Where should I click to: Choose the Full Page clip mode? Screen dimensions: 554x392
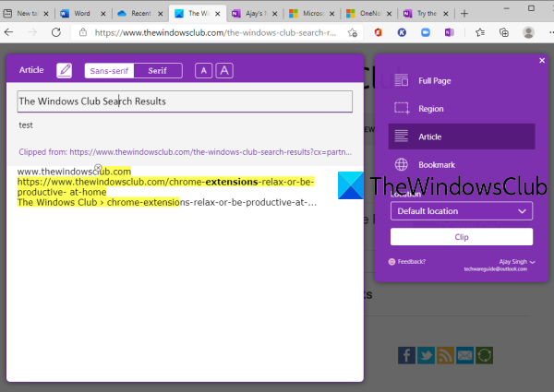point(462,81)
